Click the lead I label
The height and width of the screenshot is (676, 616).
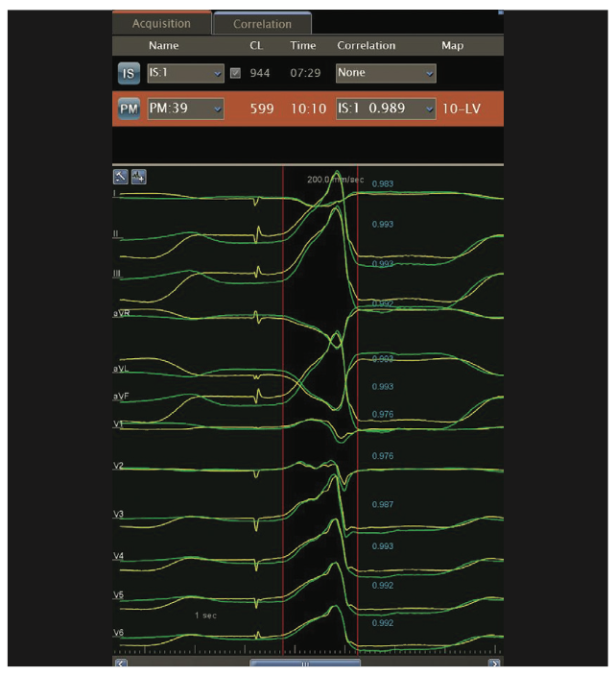pyautogui.click(x=114, y=193)
